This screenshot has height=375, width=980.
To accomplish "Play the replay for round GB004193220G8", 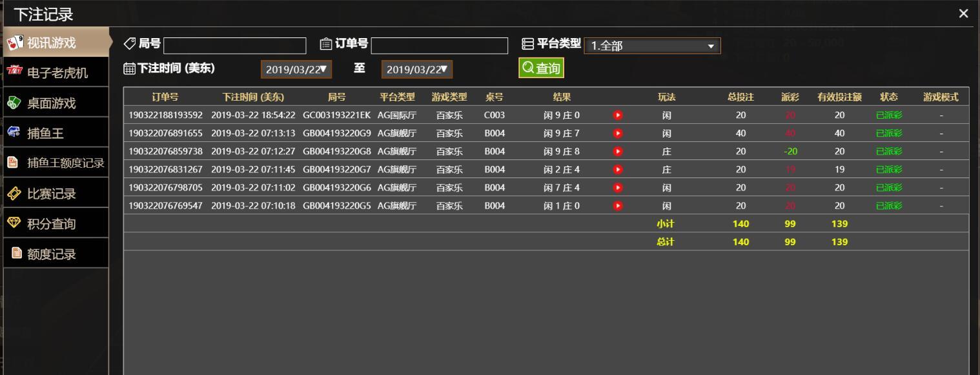I will click(x=618, y=152).
